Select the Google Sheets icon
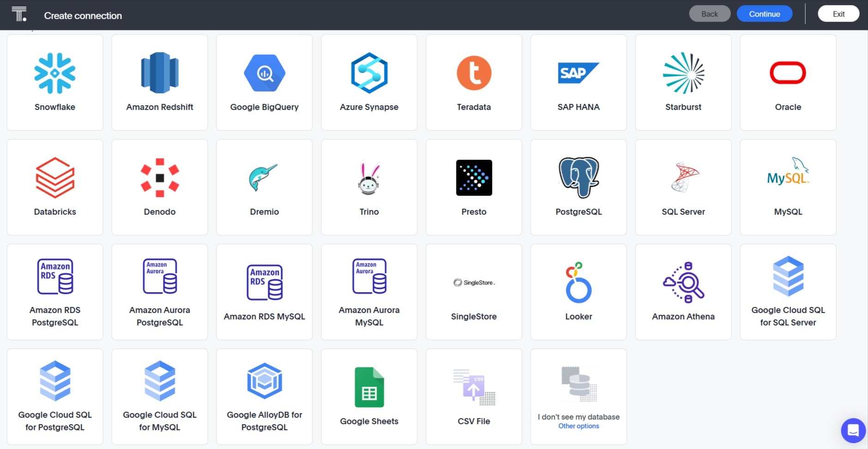The image size is (868, 449). (369, 387)
